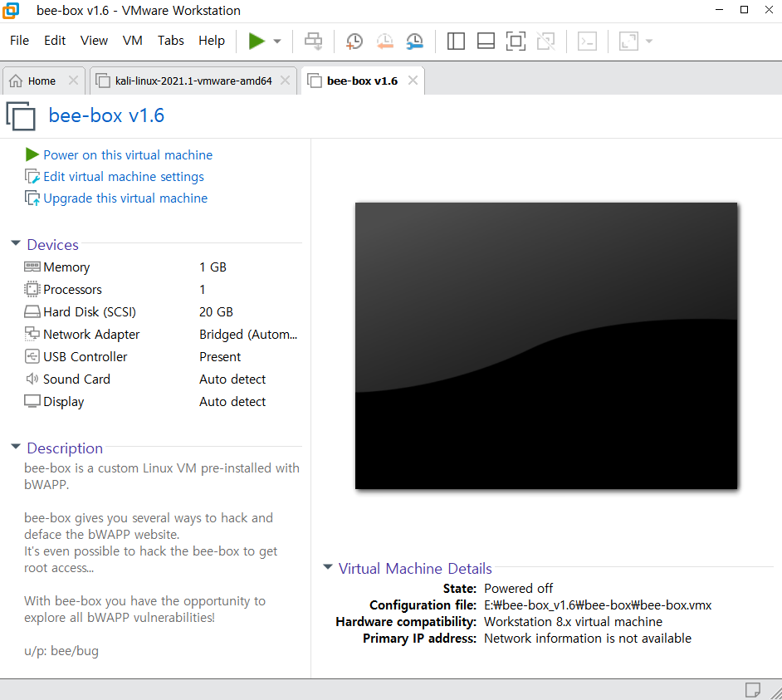Click the console view toolbar icon
Screen dimensions: 782x700
(587, 41)
